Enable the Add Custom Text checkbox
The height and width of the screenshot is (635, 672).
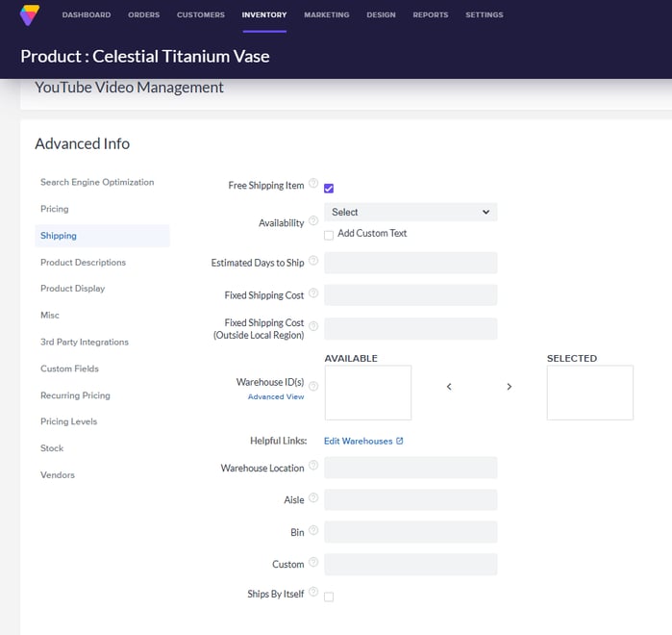[329, 235]
